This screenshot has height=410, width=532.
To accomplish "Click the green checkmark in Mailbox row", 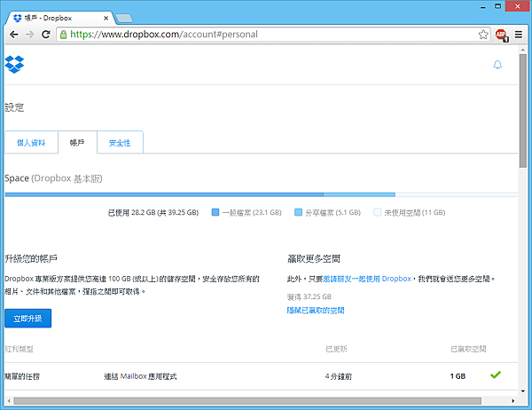I will 496,375.
